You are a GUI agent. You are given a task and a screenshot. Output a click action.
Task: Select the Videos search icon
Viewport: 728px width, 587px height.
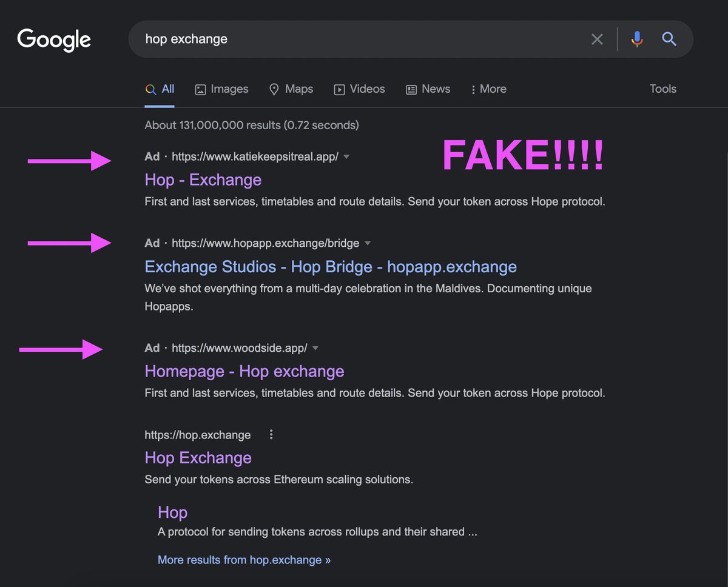point(359,89)
